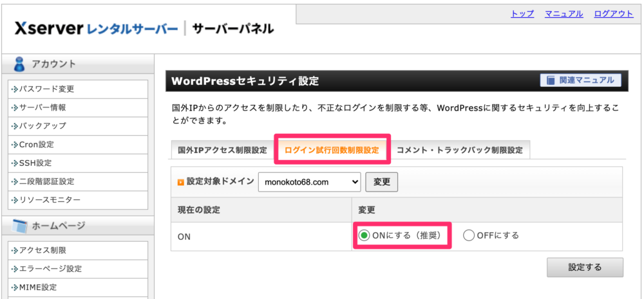Open the 関連マニュアル button
This screenshot has height=299, width=644.
581,80
